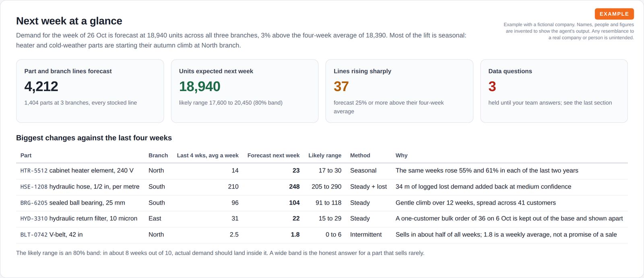Click the "Seasonal" method cell
This screenshot has width=644, height=278.
click(x=363, y=171)
